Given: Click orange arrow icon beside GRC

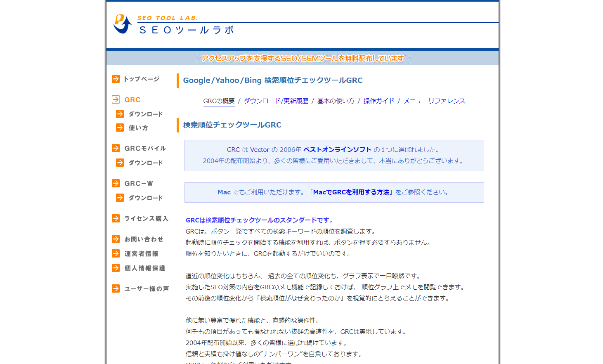Looking at the screenshot, I should coord(116,99).
